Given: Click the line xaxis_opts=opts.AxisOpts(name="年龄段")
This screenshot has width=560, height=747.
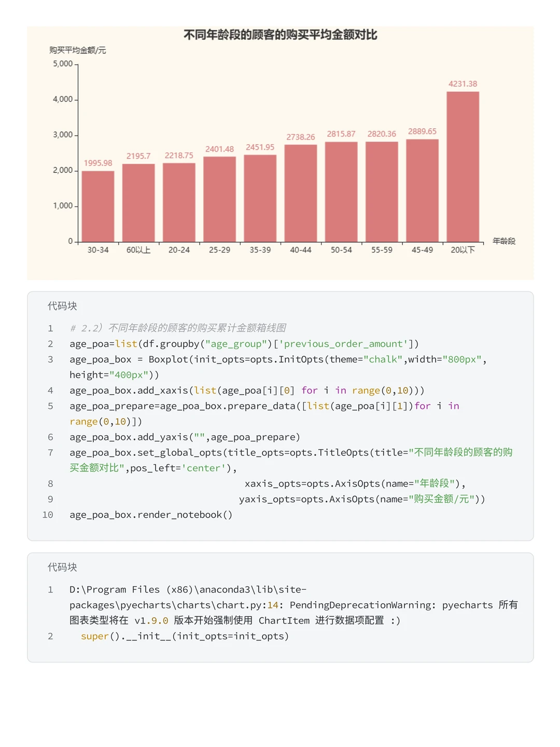Looking at the screenshot, I should (355, 483).
